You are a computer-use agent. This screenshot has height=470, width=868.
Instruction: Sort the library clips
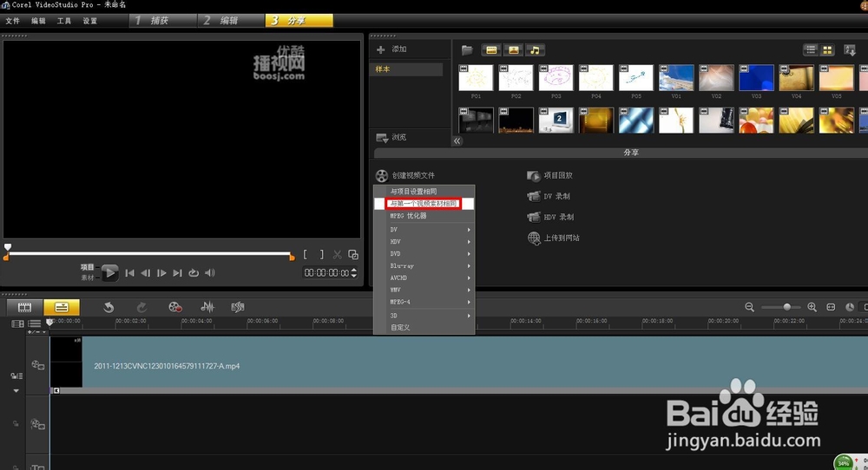(x=850, y=49)
